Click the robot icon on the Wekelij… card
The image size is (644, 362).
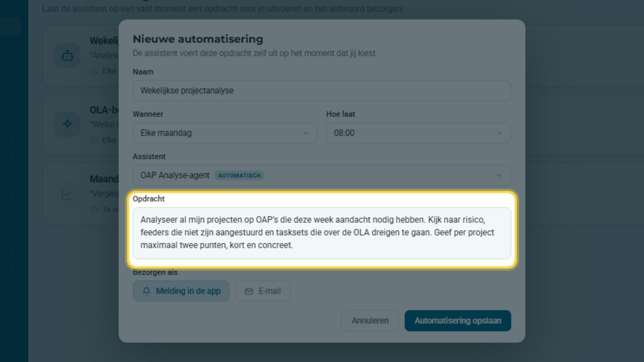pos(67,56)
